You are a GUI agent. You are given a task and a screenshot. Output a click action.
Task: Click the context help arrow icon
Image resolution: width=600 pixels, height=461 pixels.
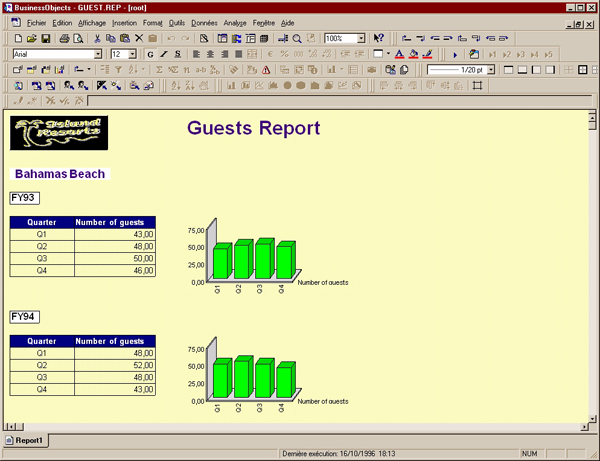(x=379, y=38)
